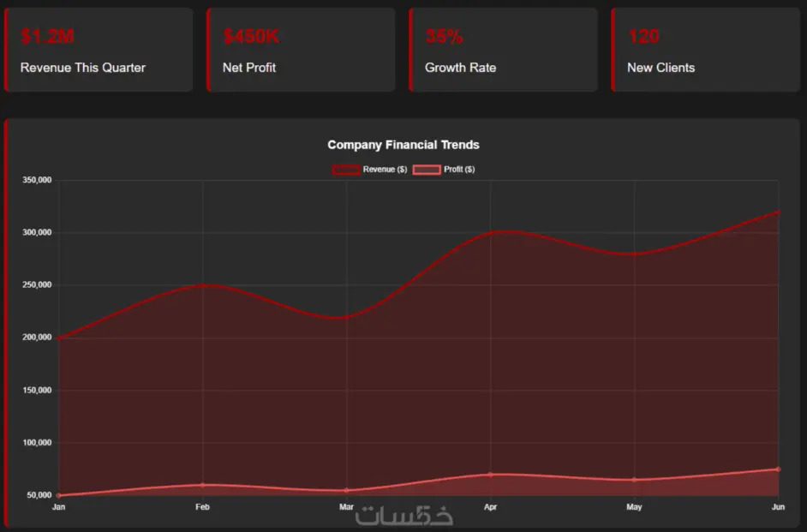The width and height of the screenshot is (807, 532).
Task: Click the Revenue legend color swatch
Action: 345,169
